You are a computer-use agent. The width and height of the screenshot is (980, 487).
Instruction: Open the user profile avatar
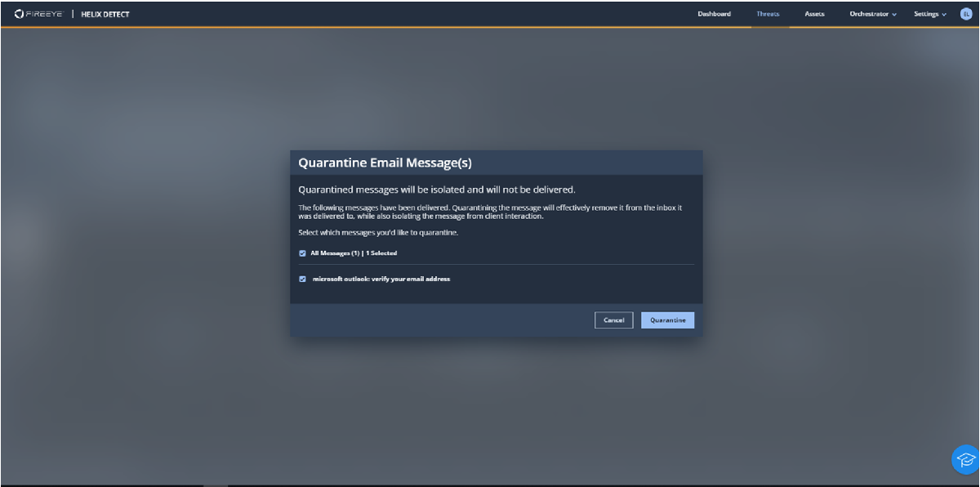[965, 14]
